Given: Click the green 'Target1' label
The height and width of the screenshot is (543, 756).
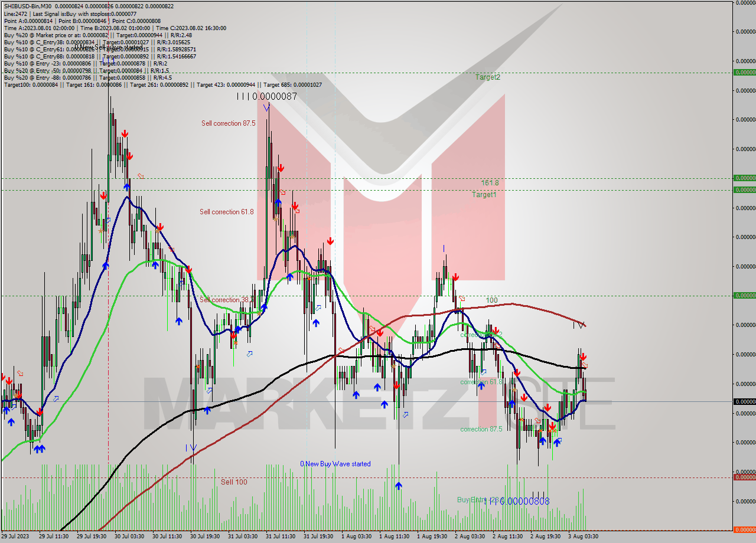Looking at the screenshot, I should [484, 195].
